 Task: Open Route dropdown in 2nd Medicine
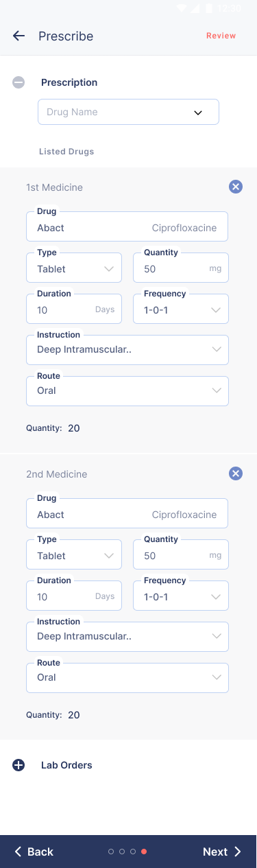tap(127, 678)
